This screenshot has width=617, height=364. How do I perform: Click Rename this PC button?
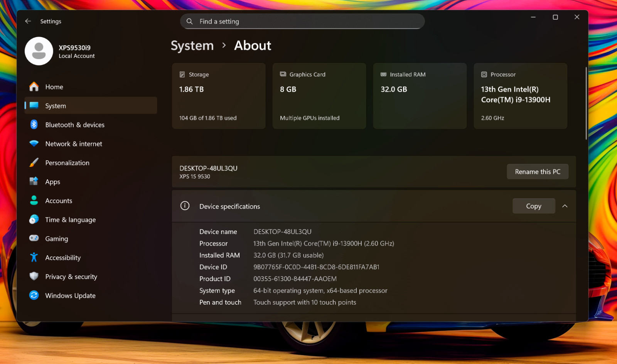pos(538,172)
